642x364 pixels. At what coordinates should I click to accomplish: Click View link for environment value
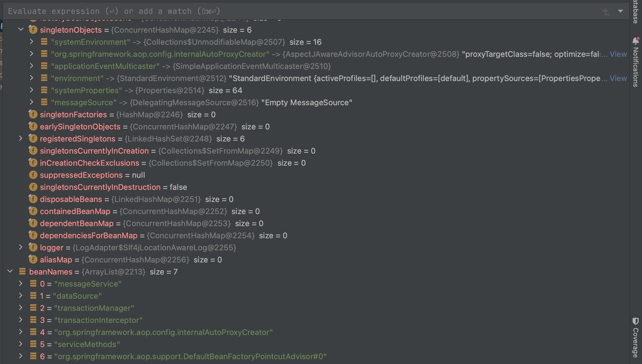pos(618,78)
